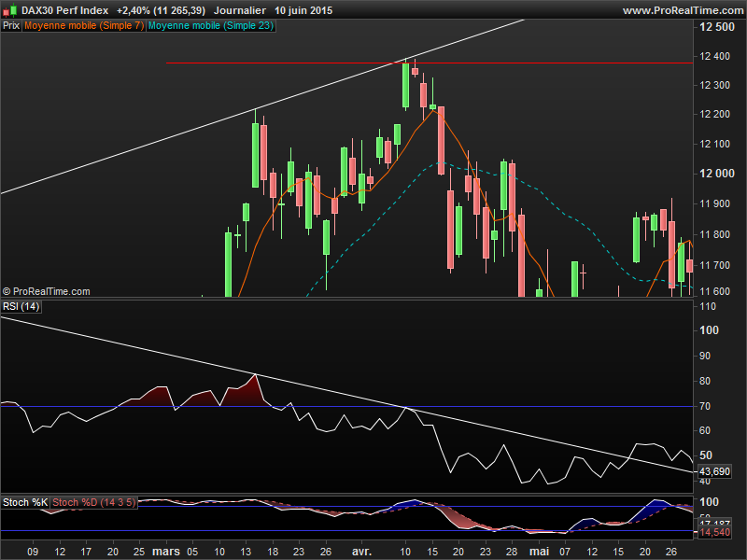Click the www.ProRealTime.com link
747x560 pixels.
684,10
